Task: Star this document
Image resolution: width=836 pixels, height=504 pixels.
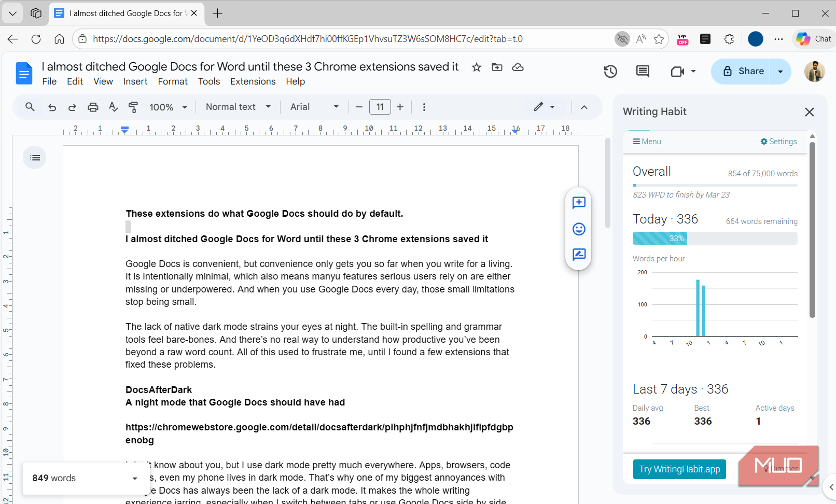Action: click(x=477, y=67)
